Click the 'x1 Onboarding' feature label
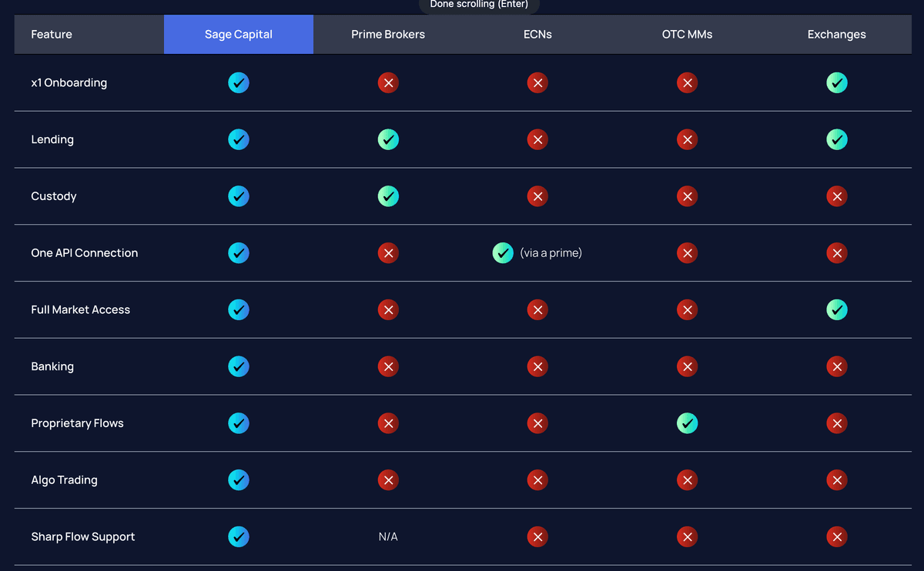Screen dimensions: 924x571 (x=69, y=82)
